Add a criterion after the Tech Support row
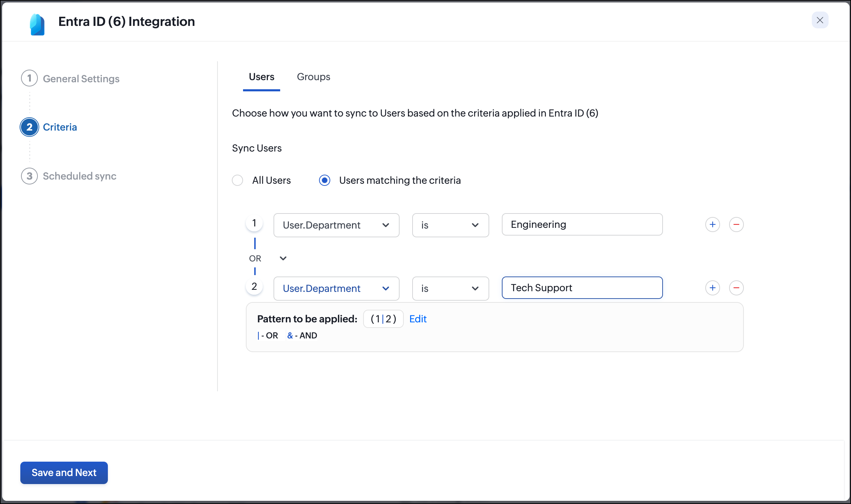This screenshot has width=851, height=504. pyautogui.click(x=712, y=288)
